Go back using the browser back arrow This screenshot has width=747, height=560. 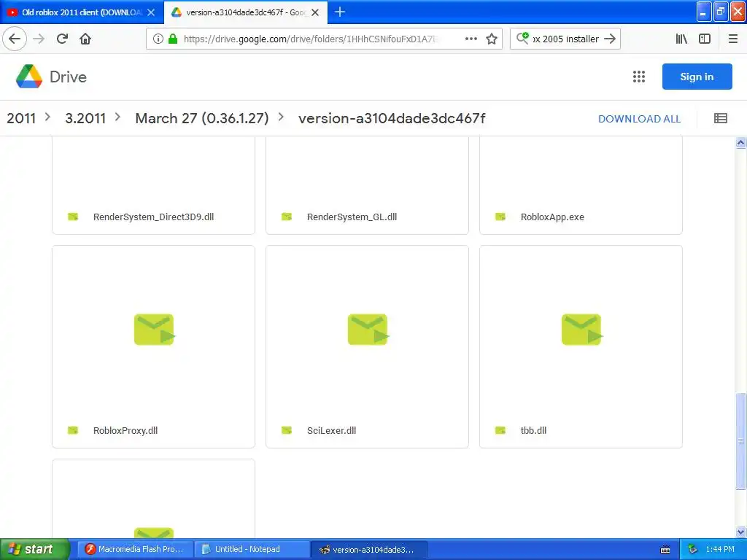tap(15, 39)
